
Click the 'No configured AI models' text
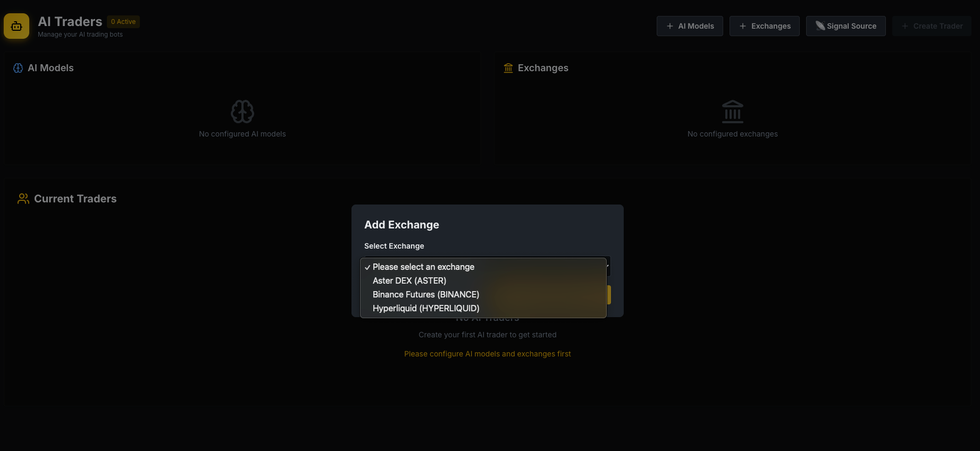[x=242, y=134]
